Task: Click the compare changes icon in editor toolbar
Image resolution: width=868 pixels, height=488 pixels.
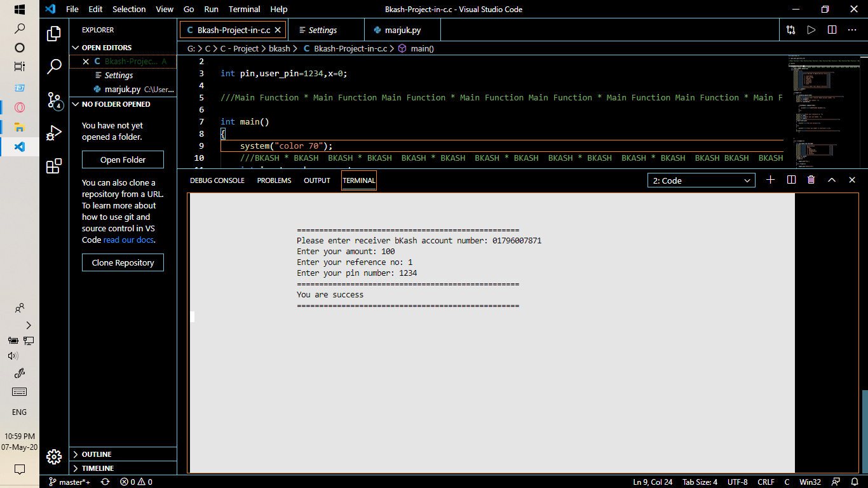Action: (x=790, y=30)
